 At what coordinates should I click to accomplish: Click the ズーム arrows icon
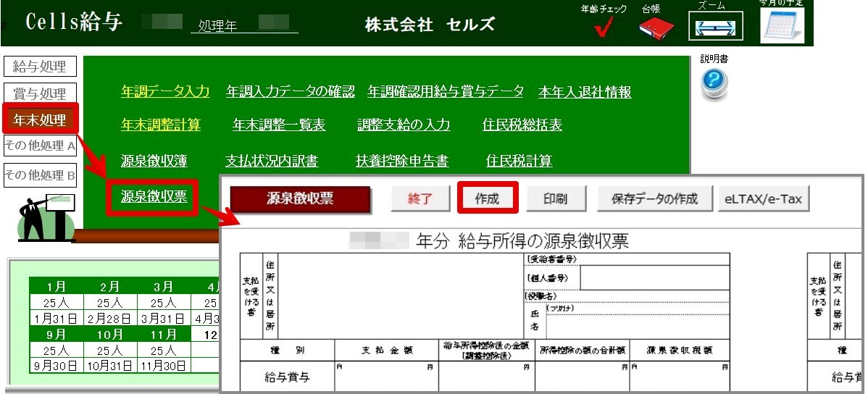coord(715,28)
